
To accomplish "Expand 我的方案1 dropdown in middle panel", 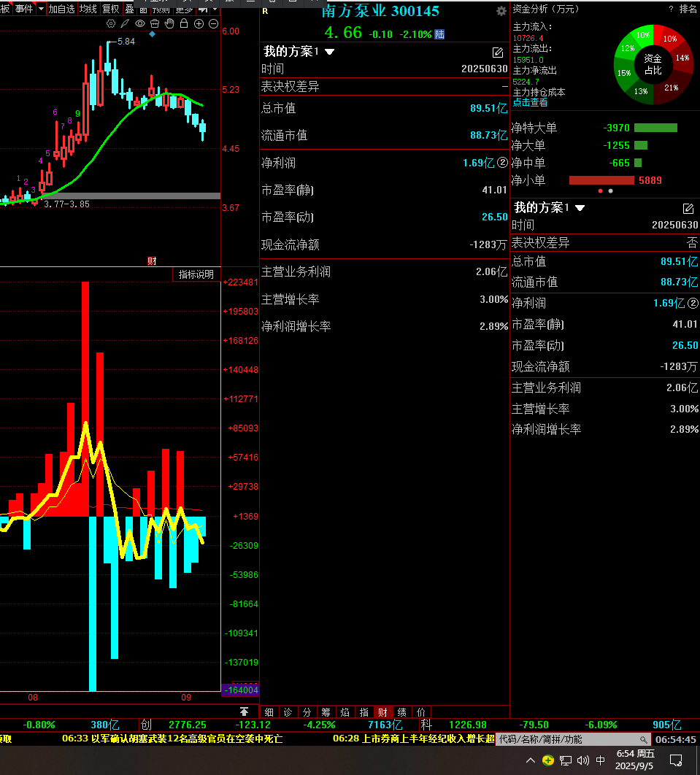I will pyautogui.click(x=330, y=52).
